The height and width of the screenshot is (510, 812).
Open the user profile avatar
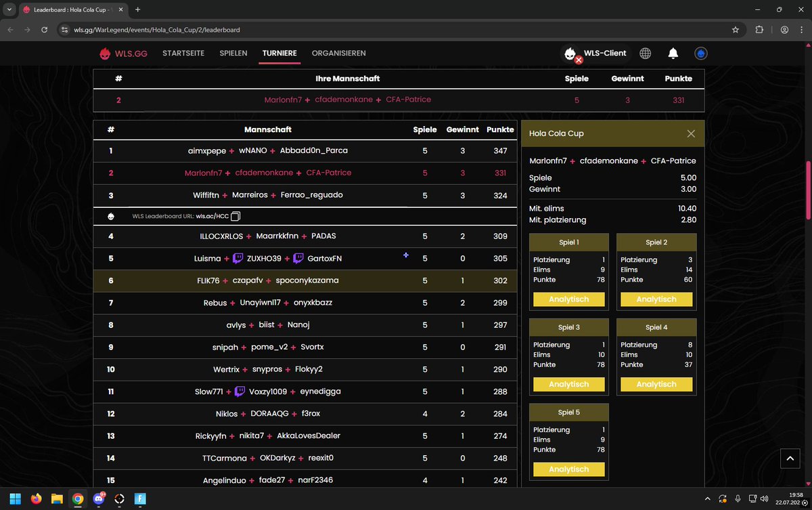(x=701, y=54)
